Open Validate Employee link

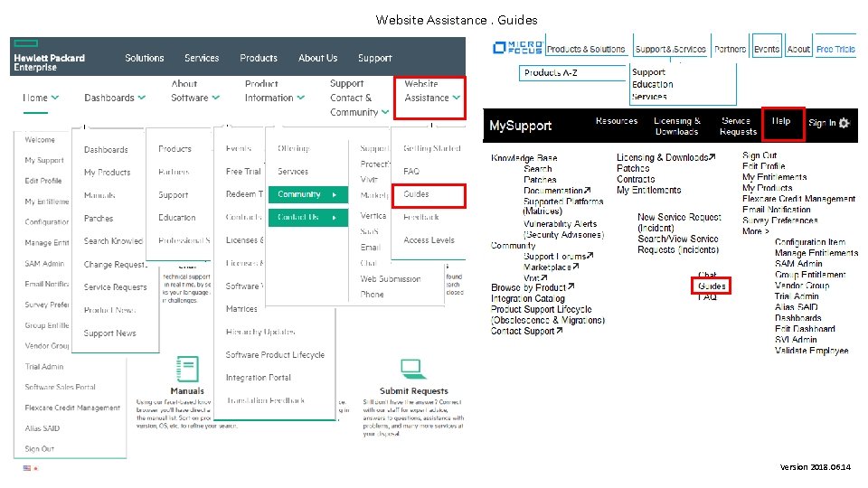click(811, 351)
